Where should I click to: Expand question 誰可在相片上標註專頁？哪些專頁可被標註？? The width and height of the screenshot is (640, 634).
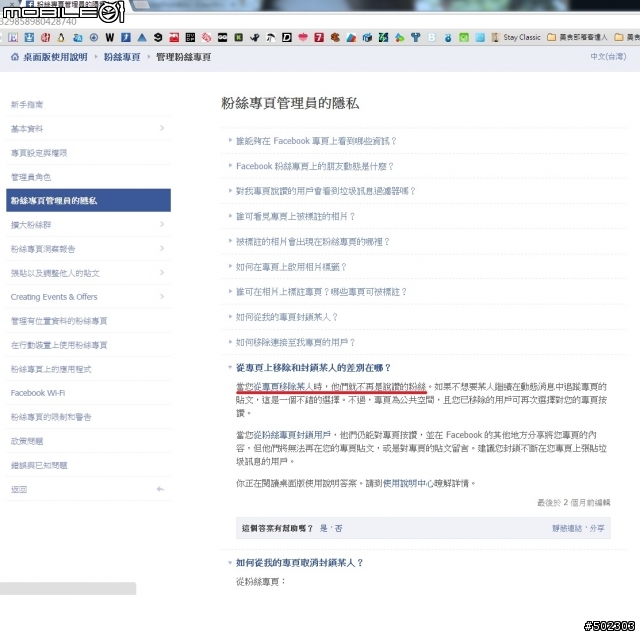pos(321,292)
